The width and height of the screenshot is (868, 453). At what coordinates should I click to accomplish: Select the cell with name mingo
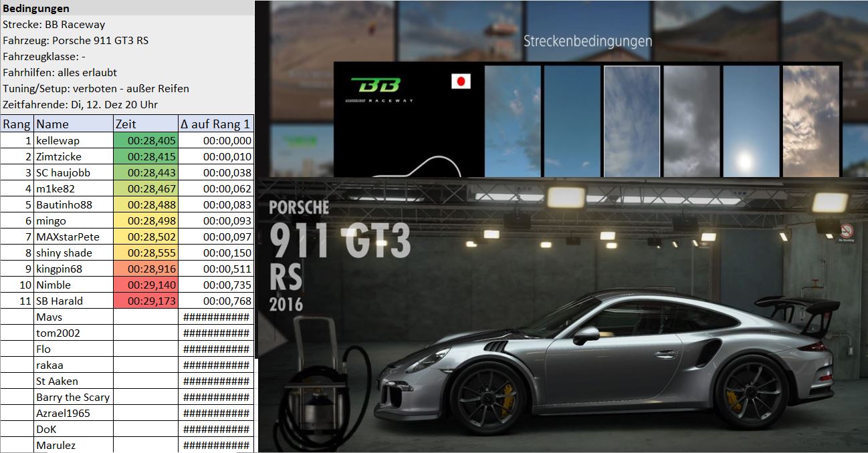[74, 220]
